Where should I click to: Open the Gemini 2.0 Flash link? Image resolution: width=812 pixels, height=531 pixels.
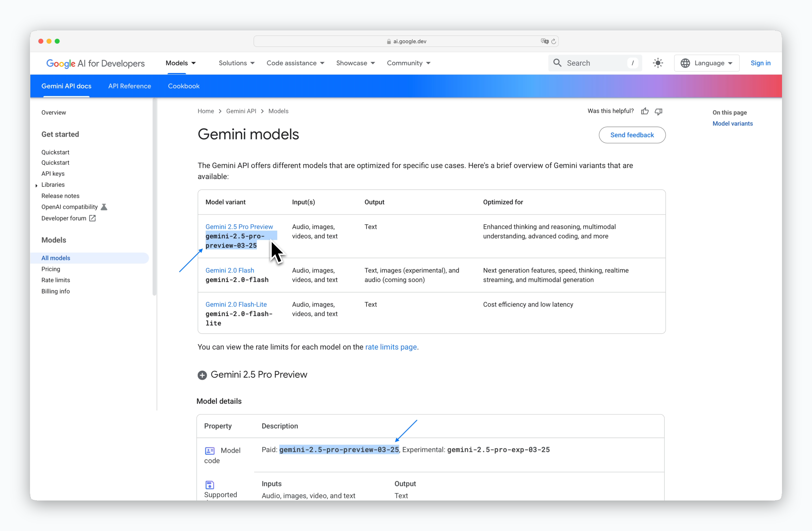(230, 270)
